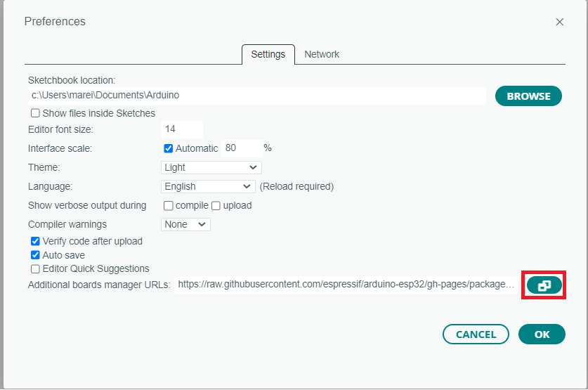Screen dimensions: 588x390
Task: Click the interface scale percent field
Action: click(x=242, y=148)
